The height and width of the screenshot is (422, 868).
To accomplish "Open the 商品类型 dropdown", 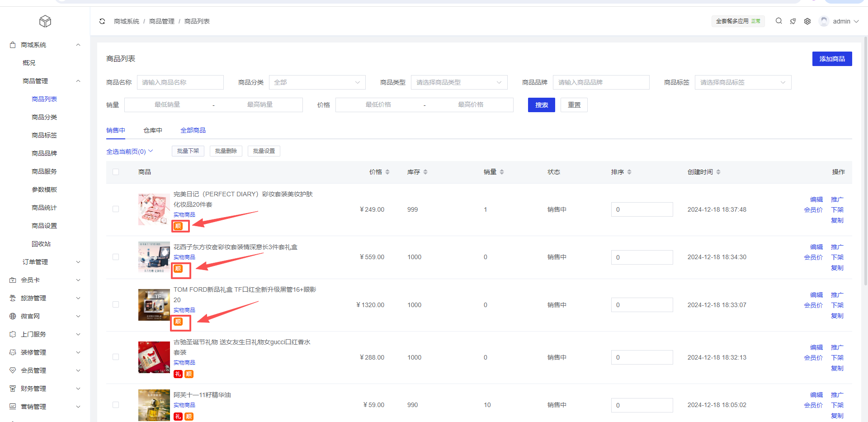I will 459,82.
